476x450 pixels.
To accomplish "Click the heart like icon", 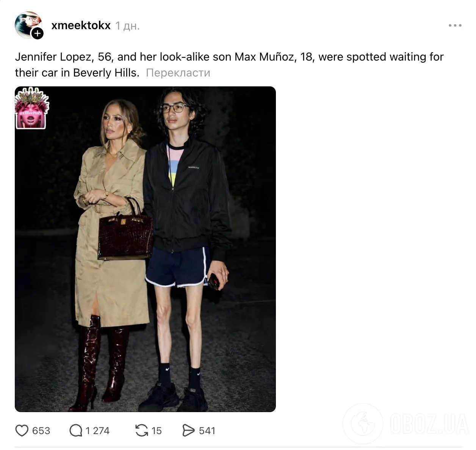I will 22,431.
